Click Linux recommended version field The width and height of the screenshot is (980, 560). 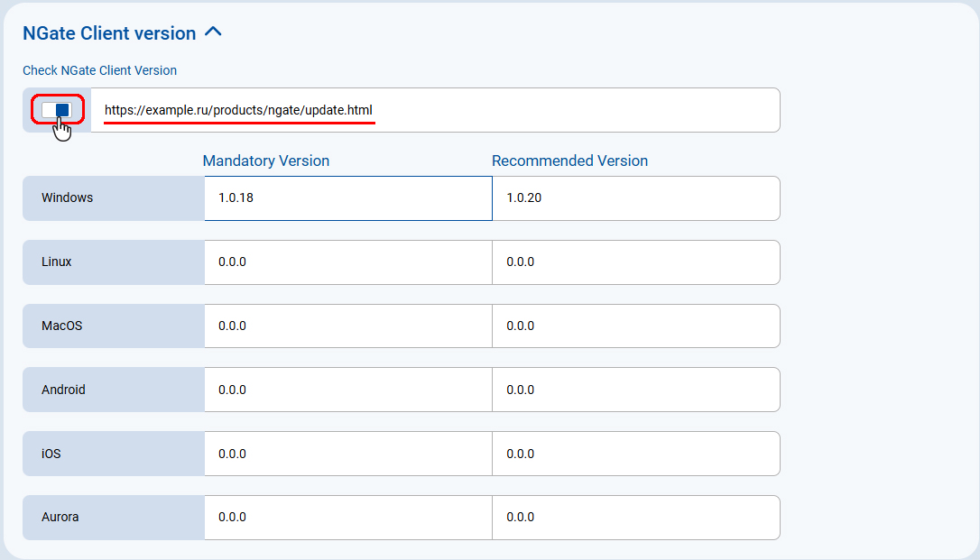[x=635, y=262]
